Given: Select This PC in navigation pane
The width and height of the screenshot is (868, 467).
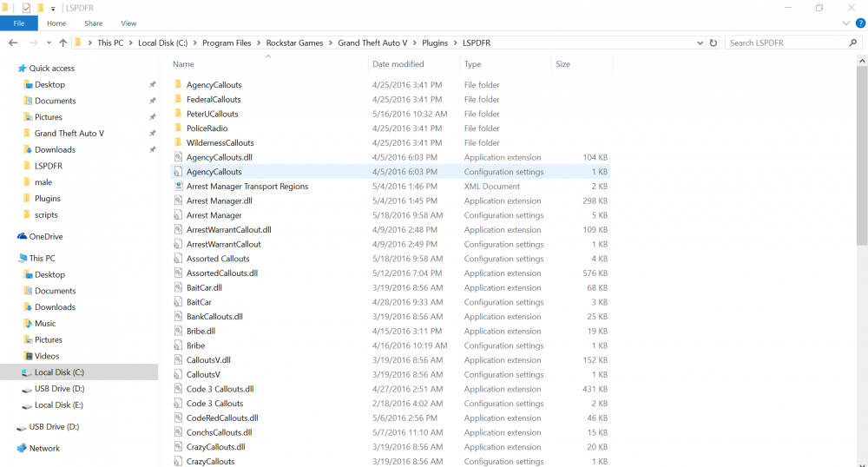Looking at the screenshot, I should pos(42,259).
